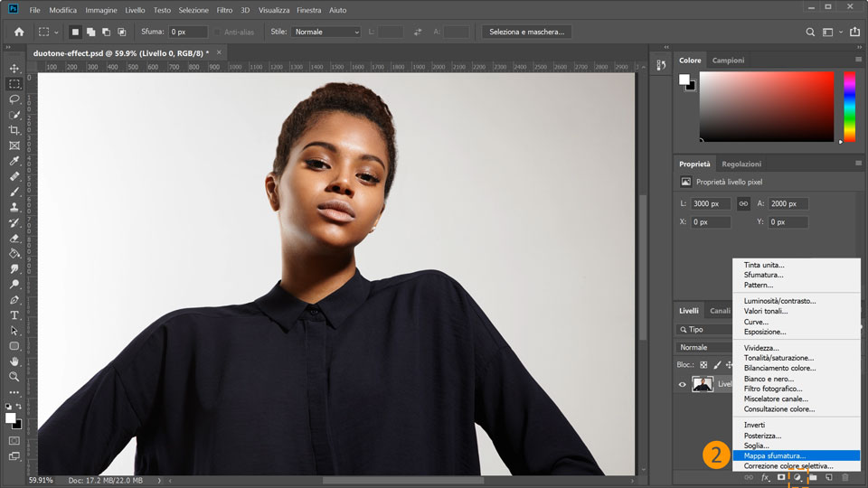The width and height of the screenshot is (868, 488).
Task: Choose Add to selection mode
Action: point(90,33)
